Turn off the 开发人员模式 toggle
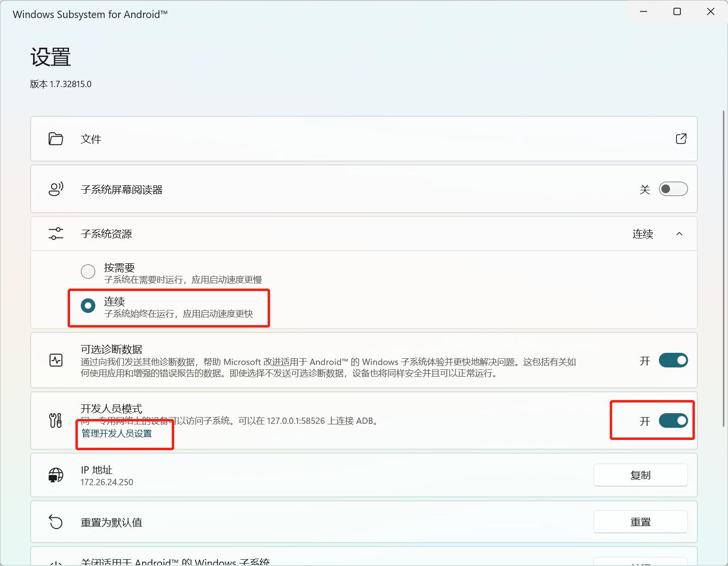 point(673,420)
